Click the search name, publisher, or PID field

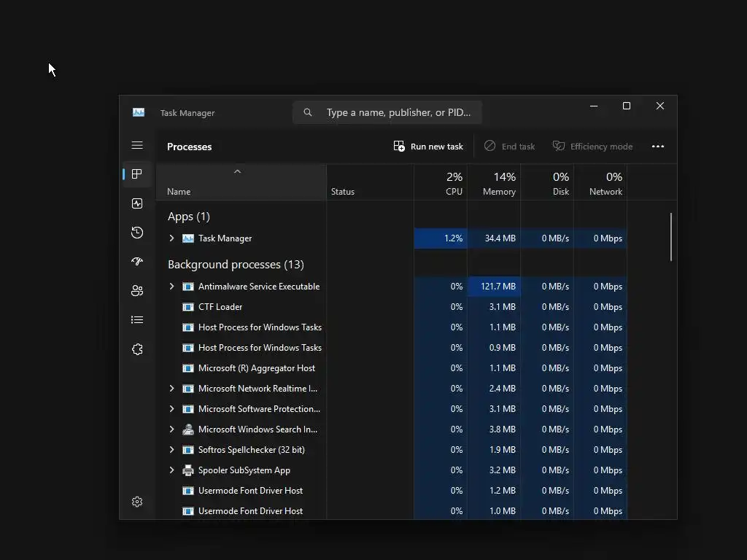tap(387, 112)
